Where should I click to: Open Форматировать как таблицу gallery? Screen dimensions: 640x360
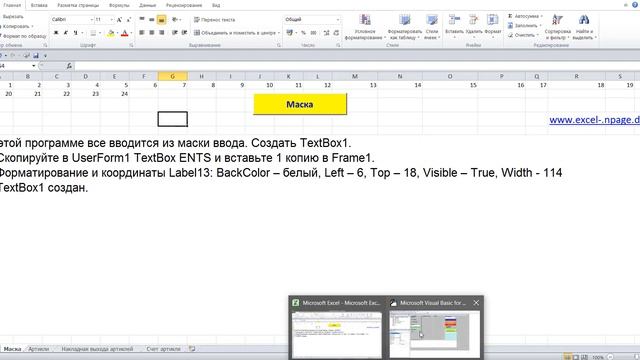click(x=404, y=27)
